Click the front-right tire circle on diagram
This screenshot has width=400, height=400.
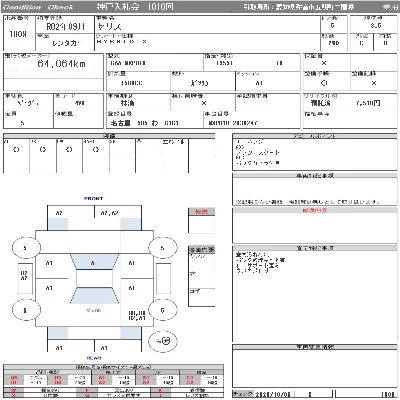(x=162, y=248)
